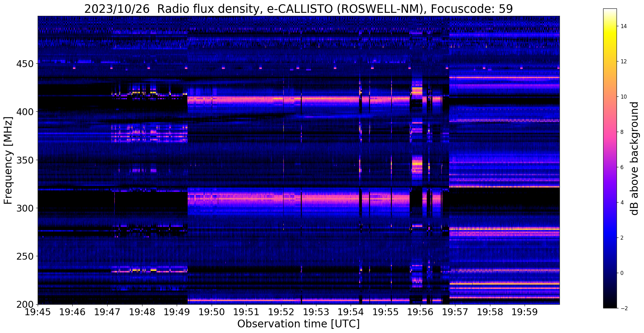Click the colorbar tick label 14
This screenshot has height=333, width=644.
[624, 26]
